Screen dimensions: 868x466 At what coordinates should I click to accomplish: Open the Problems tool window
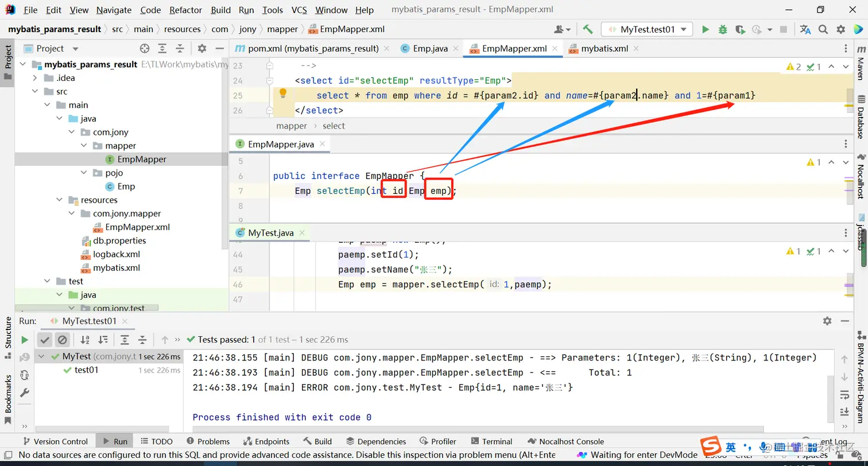click(207, 441)
